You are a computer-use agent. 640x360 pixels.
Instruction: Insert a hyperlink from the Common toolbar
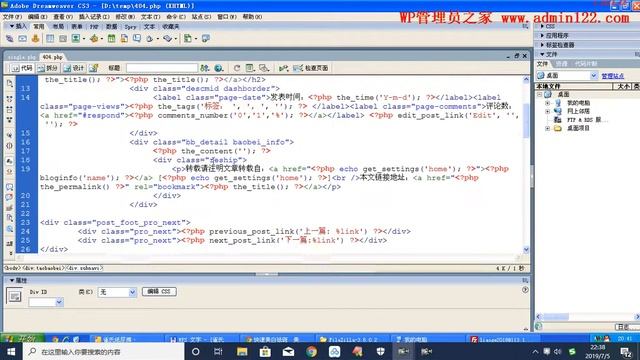pyautogui.click(x=9, y=39)
